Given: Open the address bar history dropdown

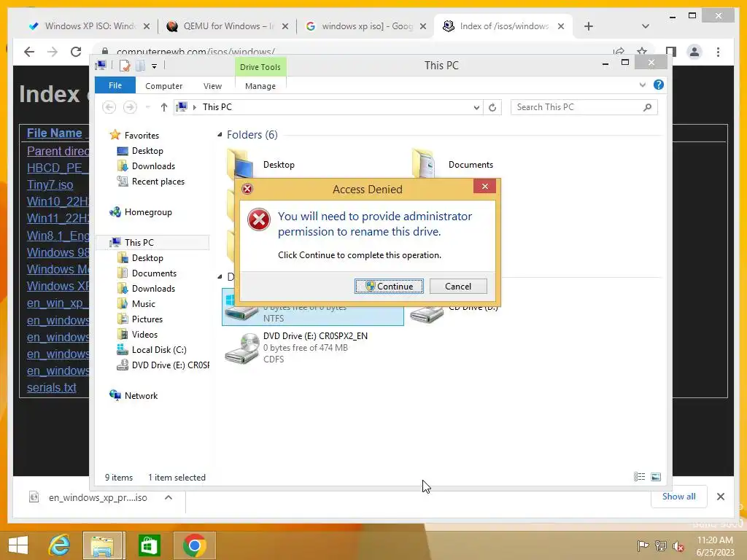Looking at the screenshot, I should (x=476, y=108).
